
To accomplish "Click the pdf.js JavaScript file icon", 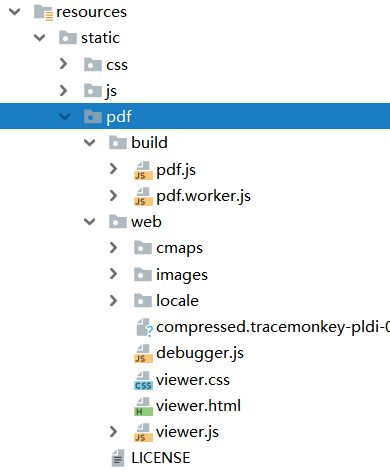I will click(x=143, y=170).
